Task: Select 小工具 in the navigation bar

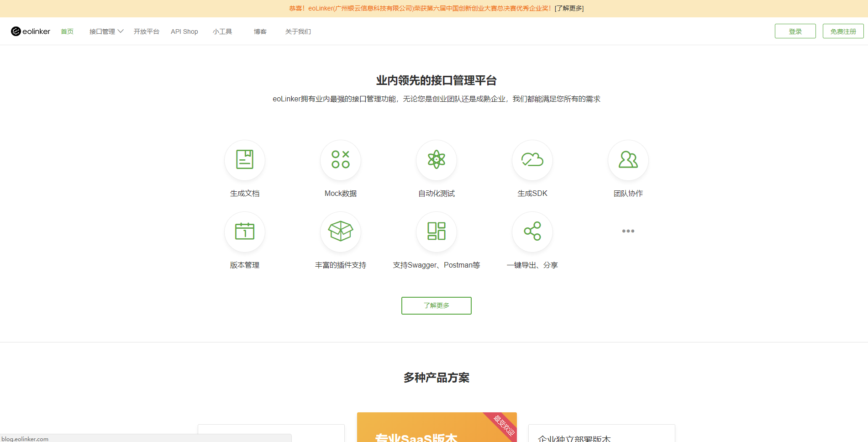Action: tap(222, 32)
